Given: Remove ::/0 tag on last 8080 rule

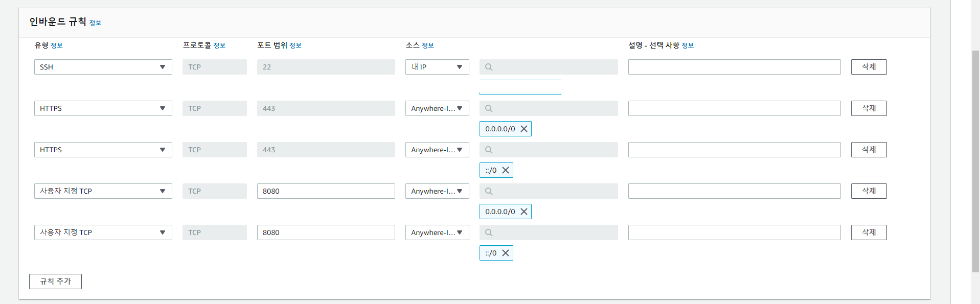Looking at the screenshot, I should [x=506, y=253].
